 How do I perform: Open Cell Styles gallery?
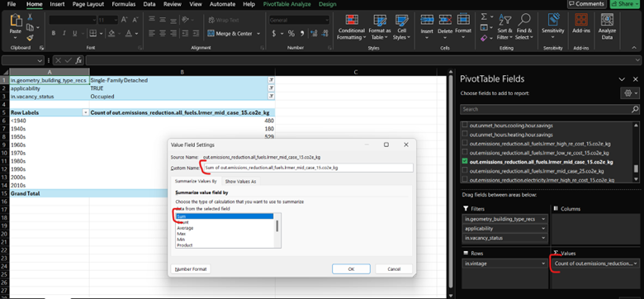pyautogui.click(x=402, y=27)
